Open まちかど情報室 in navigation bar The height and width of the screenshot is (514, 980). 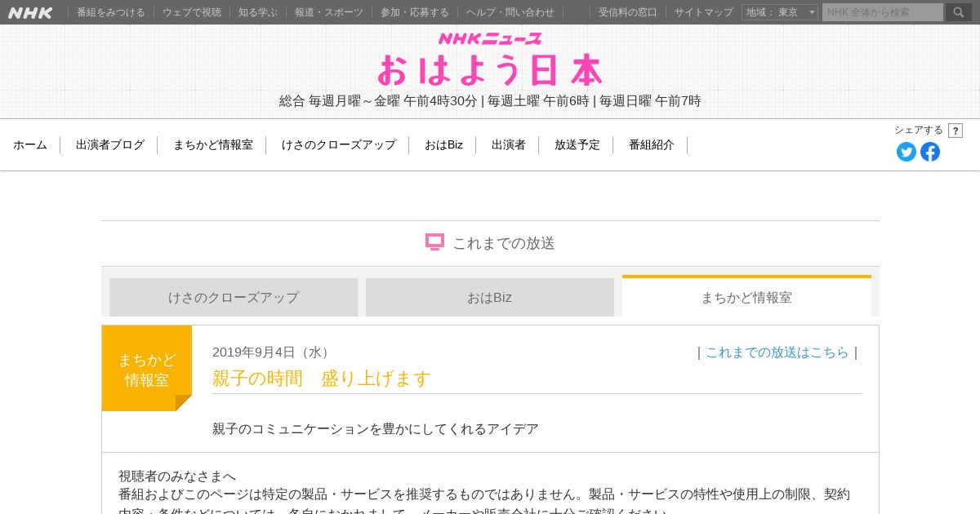click(x=213, y=144)
